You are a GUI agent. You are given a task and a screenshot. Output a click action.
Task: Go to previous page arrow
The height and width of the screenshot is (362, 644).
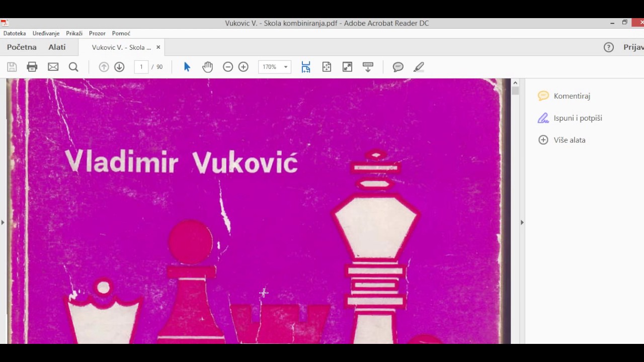[104, 67]
